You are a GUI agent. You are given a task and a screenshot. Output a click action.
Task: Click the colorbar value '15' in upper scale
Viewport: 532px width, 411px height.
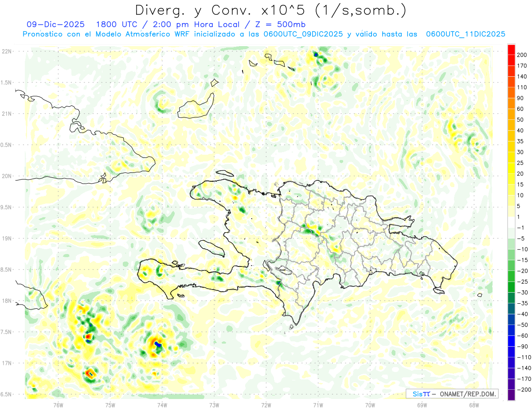tap(520, 184)
